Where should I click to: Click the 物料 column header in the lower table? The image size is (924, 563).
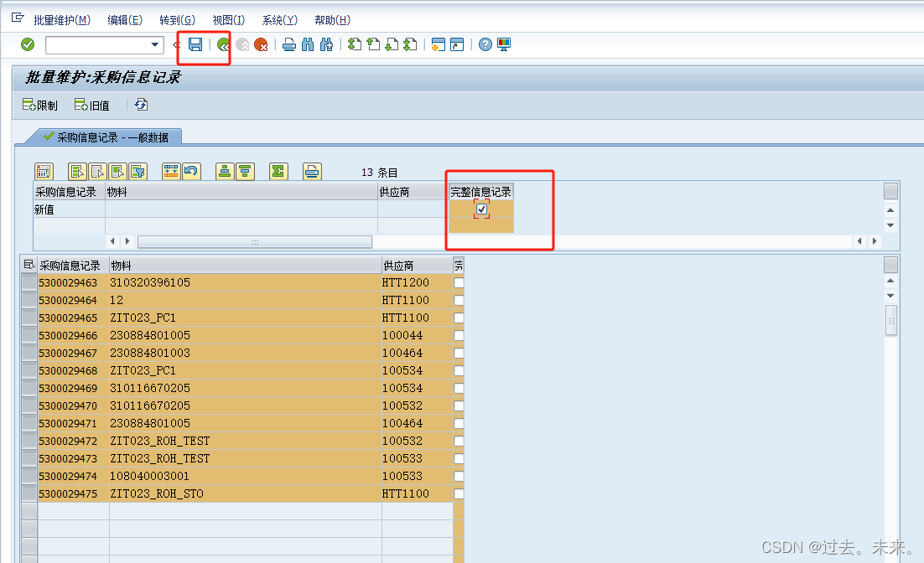(x=245, y=266)
